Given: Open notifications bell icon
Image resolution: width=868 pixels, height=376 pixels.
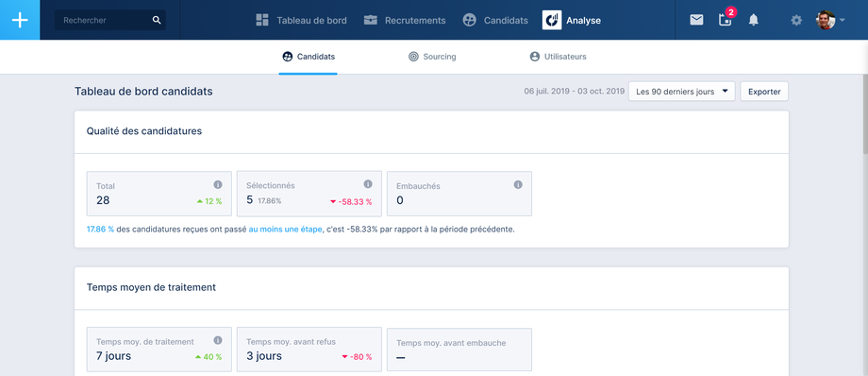Looking at the screenshot, I should tap(754, 20).
